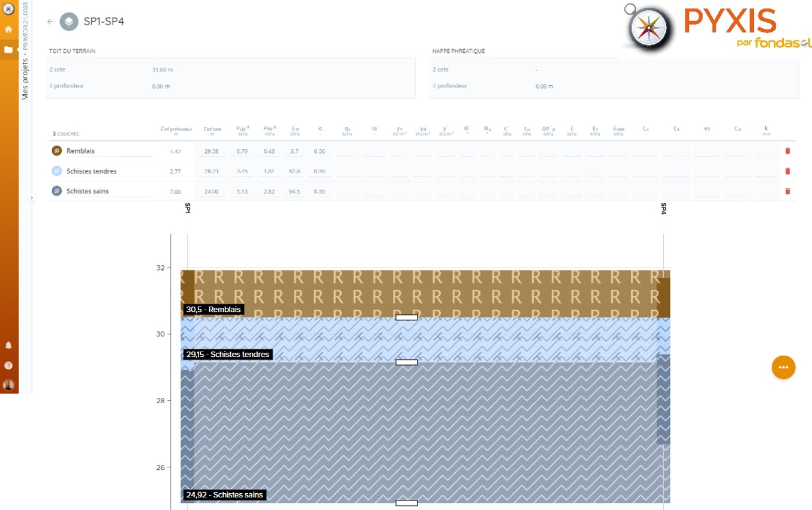Delete the Schistes sains layer
The image size is (812, 510).
coord(787,191)
